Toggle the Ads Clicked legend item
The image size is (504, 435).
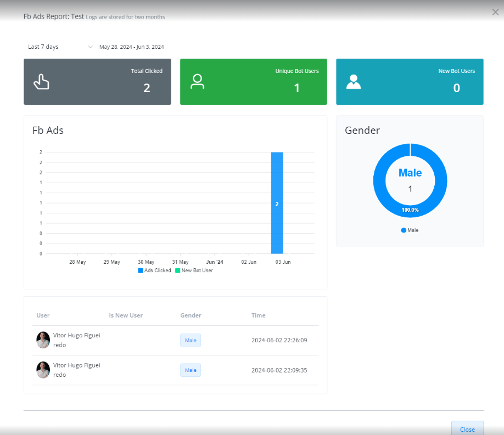coord(154,270)
